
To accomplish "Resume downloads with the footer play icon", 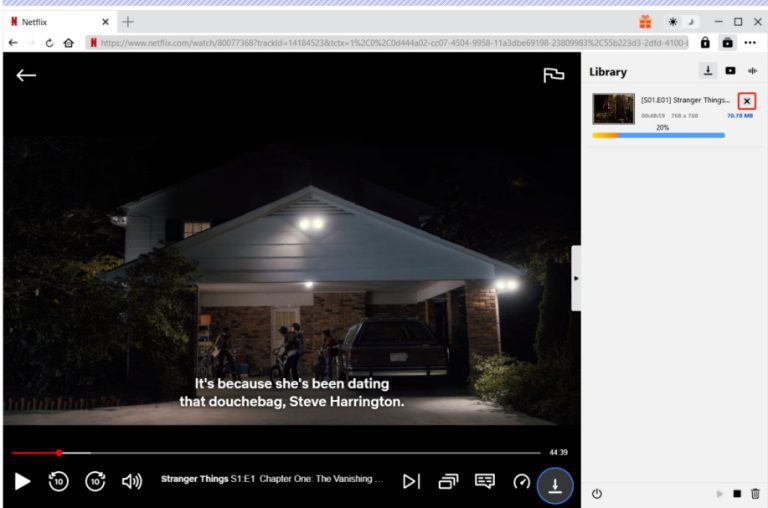I will coord(720,493).
